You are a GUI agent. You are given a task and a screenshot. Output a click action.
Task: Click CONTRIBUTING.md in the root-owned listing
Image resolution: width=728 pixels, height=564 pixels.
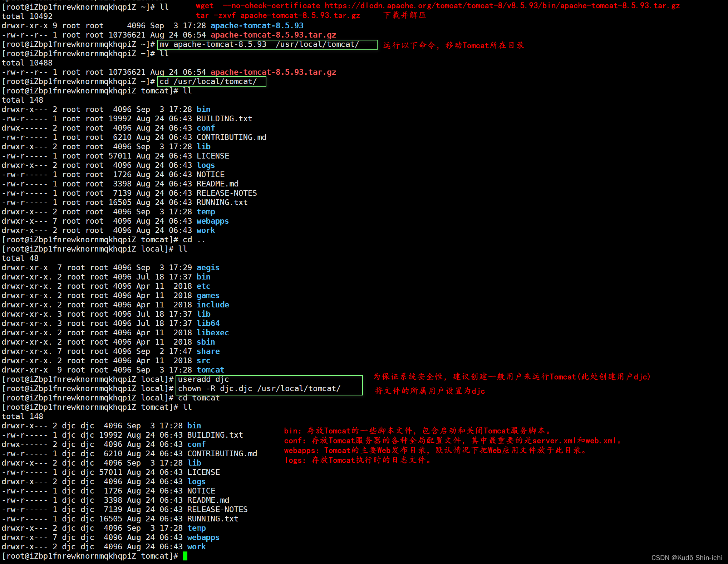(231, 137)
